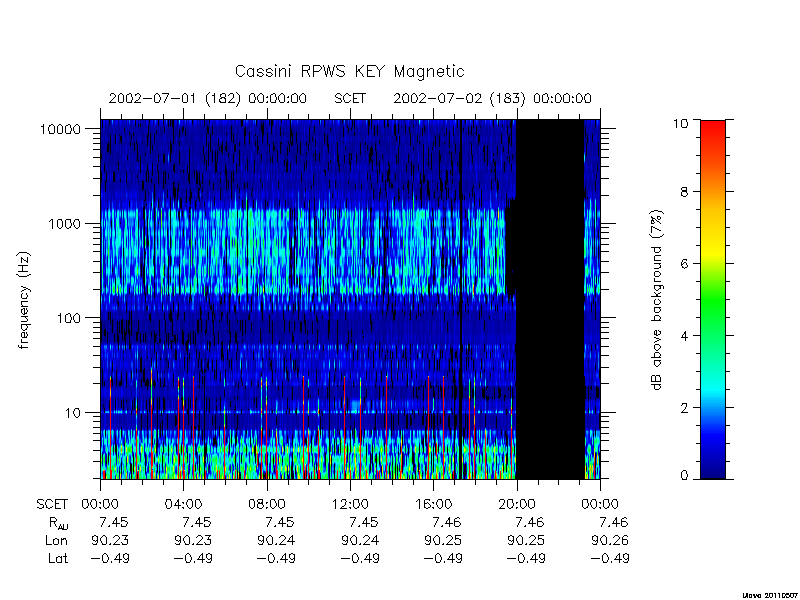Click the 'Lon' row label
The image size is (800, 600).
click(56, 540)
